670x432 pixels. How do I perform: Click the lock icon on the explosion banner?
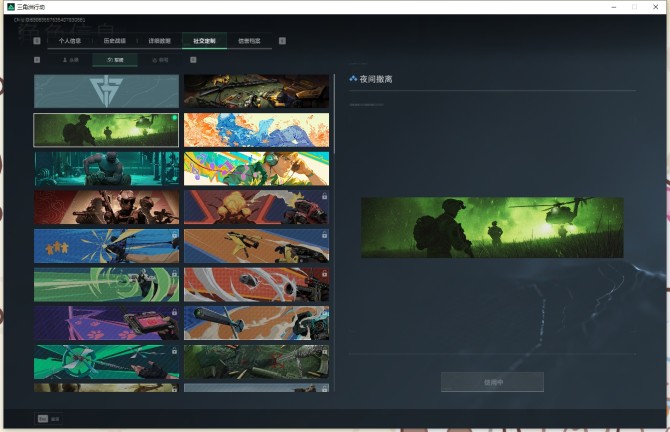(x=324, y=197)
